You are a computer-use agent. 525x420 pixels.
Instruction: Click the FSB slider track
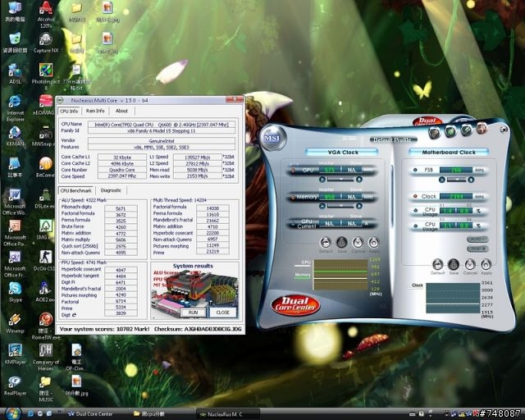click(x=456, y=180)
